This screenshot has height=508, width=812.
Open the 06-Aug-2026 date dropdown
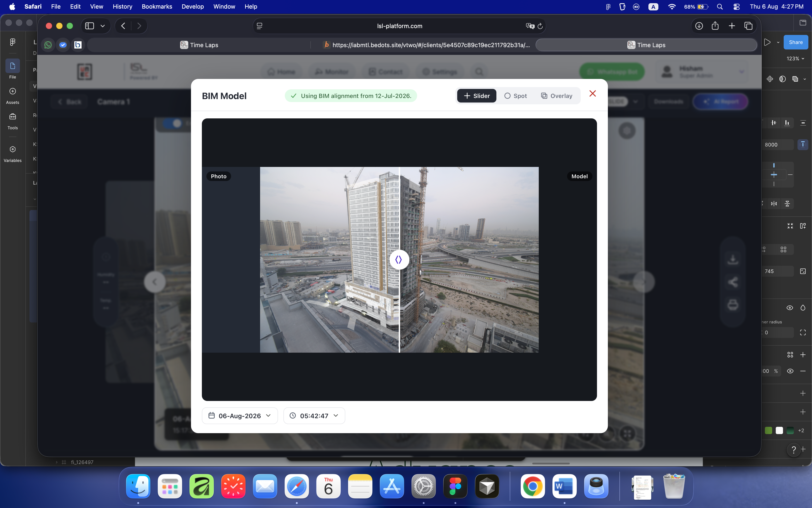239,416
